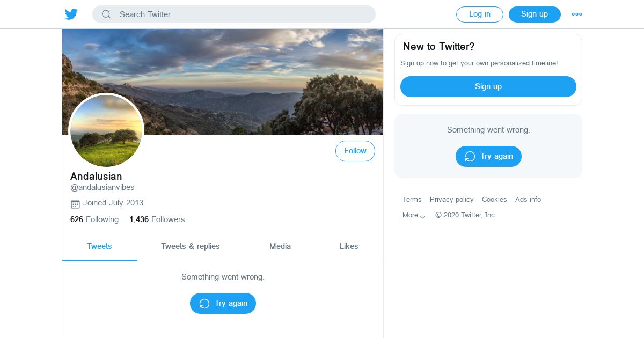Retry loading tweets with Try again
Image resolution: width=644 pixels, height=338 pixels.
[x=223, y=303]
